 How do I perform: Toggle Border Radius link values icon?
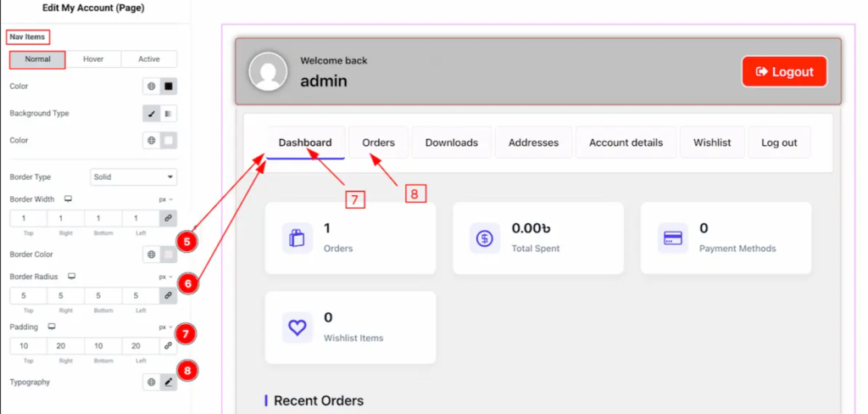(x=169, y=296)
